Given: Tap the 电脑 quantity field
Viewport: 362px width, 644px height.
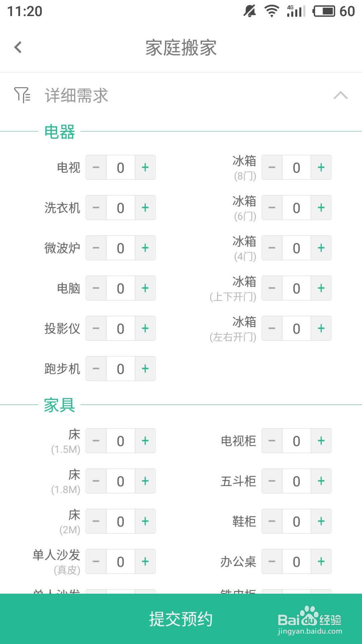Looking at the screenshot, I should pyautogui.click(x=121, y=288).
